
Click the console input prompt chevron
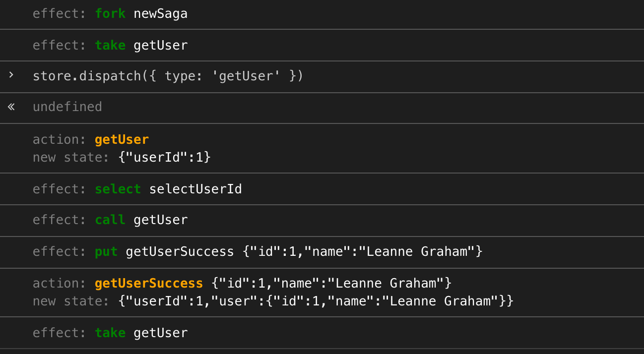11,75
